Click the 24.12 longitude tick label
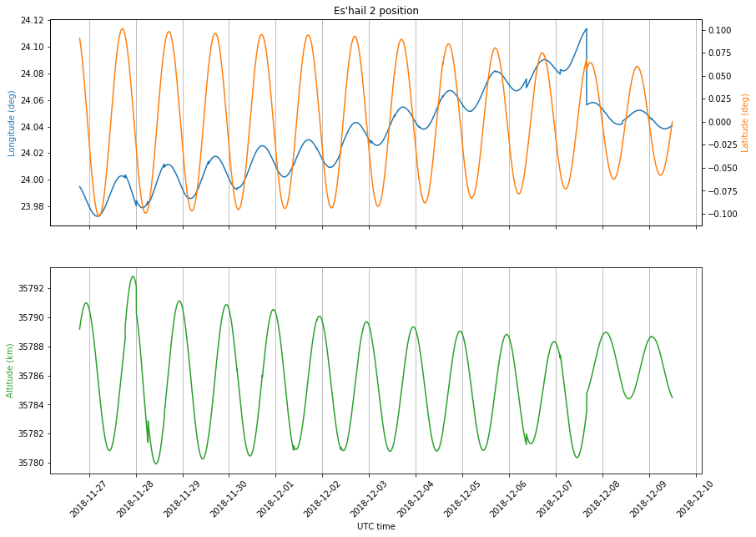This screenshot has width=756, height=537. click(x=33, y=20)
